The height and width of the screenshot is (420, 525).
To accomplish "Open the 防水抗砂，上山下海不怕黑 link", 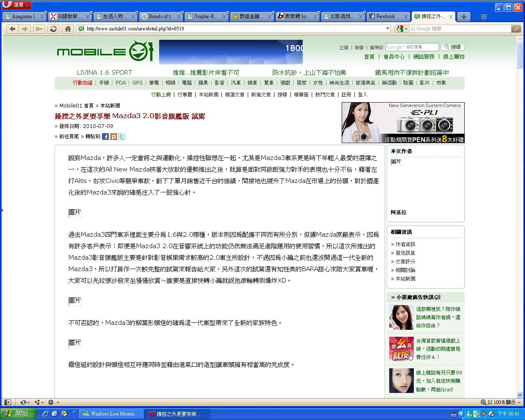I will (309, 73).
